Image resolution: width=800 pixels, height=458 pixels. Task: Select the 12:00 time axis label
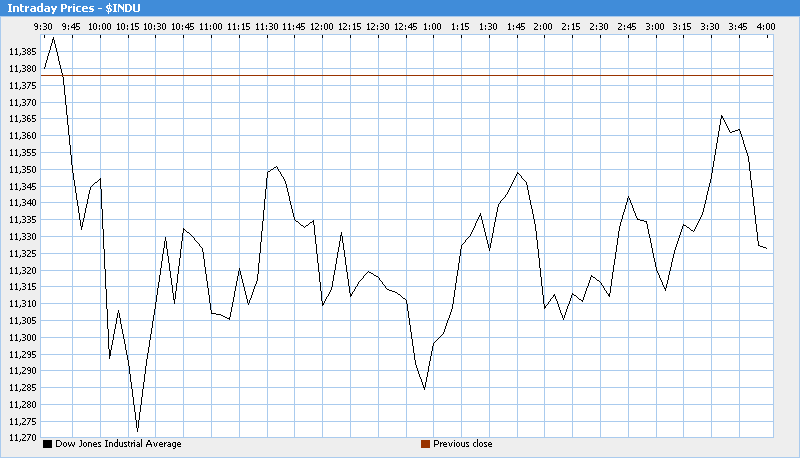coord(322,24)
